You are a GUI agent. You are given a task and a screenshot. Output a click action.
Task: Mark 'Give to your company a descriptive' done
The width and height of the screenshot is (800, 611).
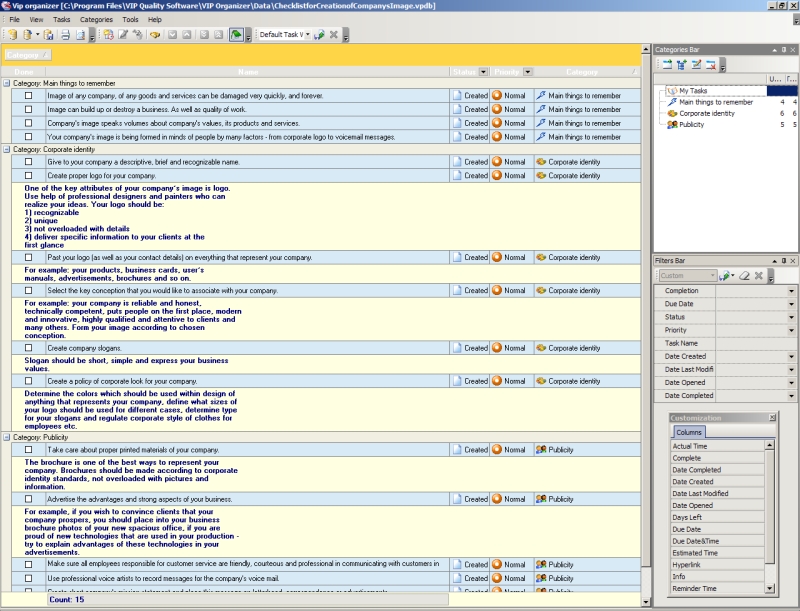pyautogui.click(x=29, y=162)
